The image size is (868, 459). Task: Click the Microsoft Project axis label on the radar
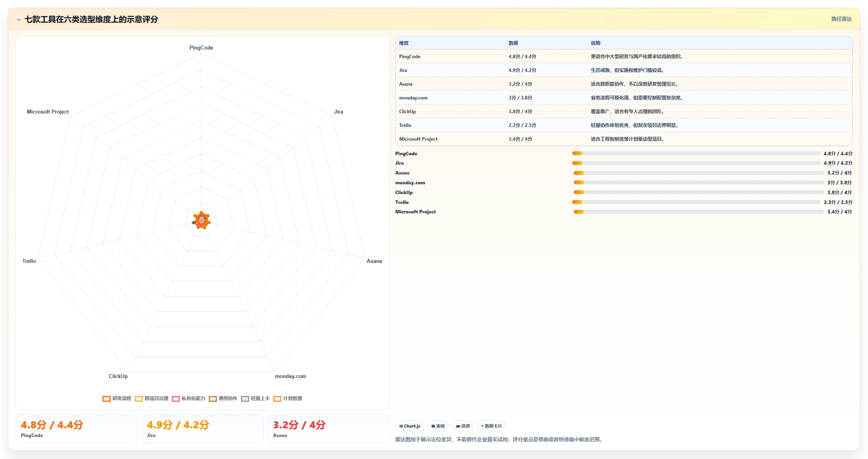click(48, 112)
